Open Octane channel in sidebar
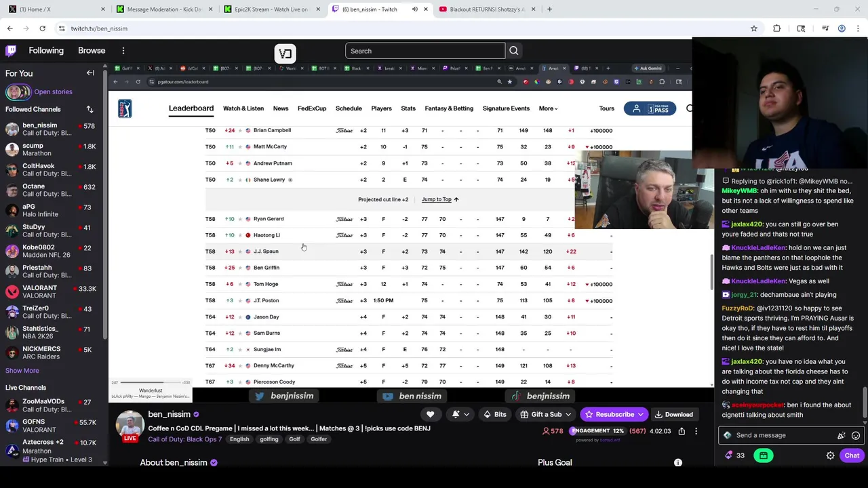 click(51, 190)
